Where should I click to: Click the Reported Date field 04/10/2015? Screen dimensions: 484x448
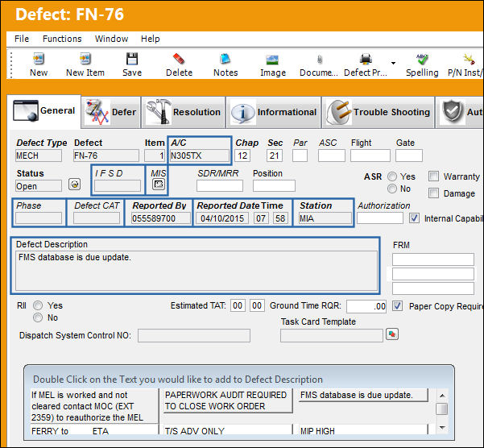coord(222,218)
